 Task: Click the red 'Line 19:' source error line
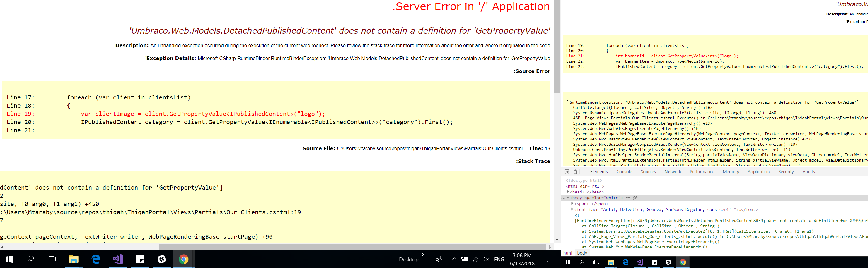(166, 114)
